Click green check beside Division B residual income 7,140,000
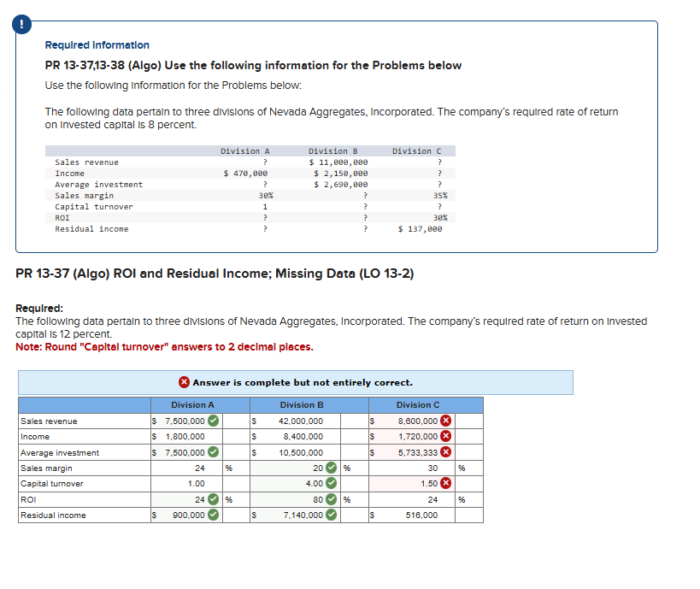The image size is (700, 589). point(332,515)
